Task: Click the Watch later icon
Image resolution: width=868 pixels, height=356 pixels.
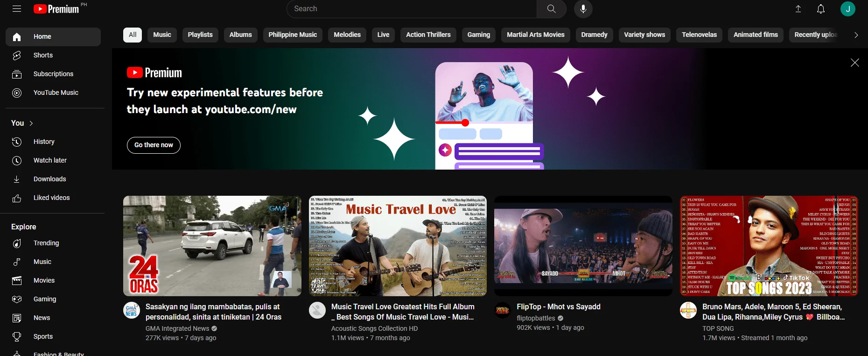Action: click(17, 161)
